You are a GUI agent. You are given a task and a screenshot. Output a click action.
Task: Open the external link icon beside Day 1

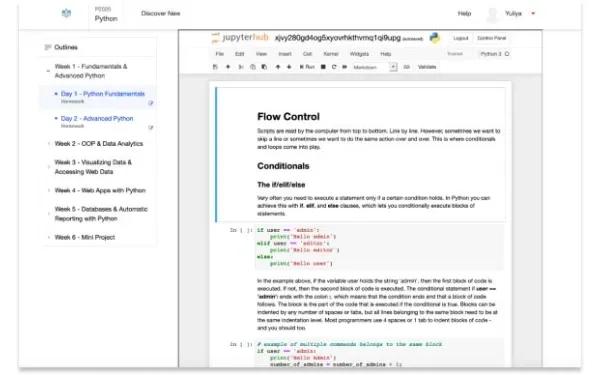tap(151, 103)
